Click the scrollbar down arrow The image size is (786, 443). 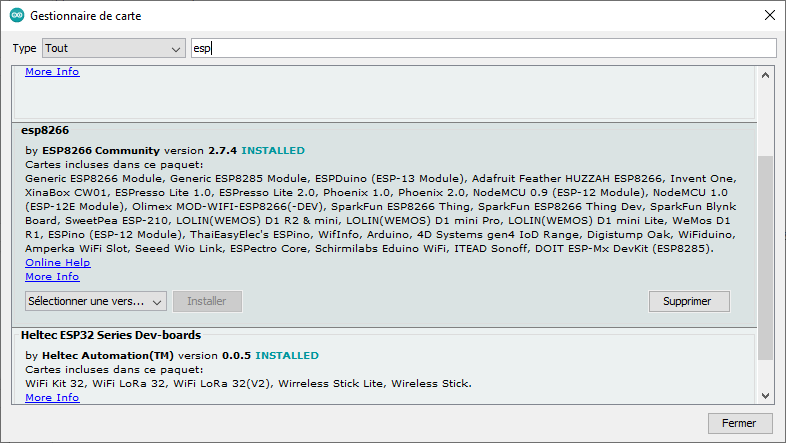(x=766, y=394)
